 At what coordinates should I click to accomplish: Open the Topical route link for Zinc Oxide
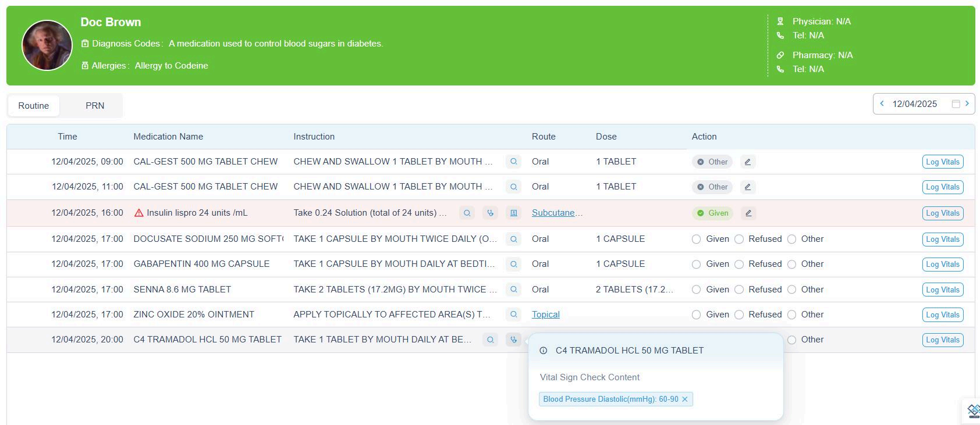pos(545,315)
